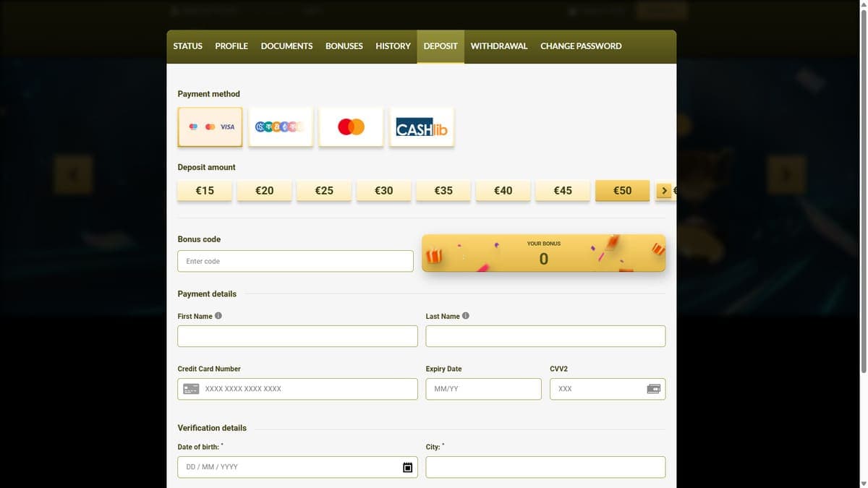Screen dimensions: 868x488
Task: Choose the cryptocurrency payment method
Action: [x=281, y=127]
